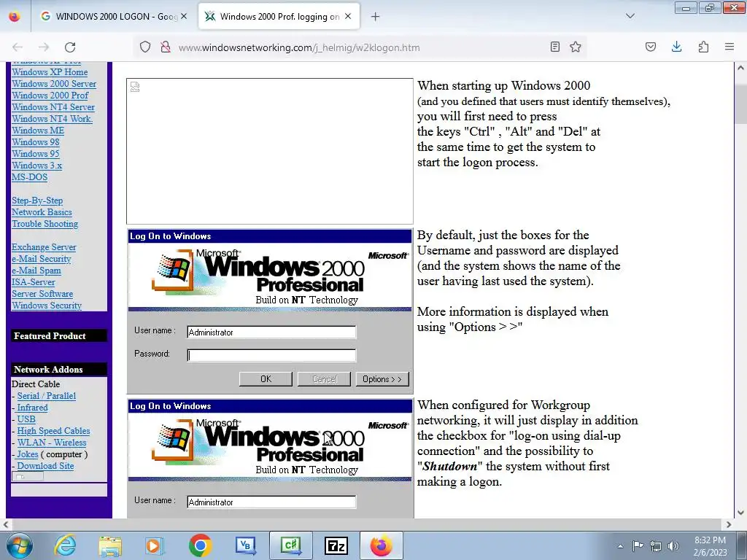Launch Internet Explorer from the taskbar
Viewport: 747px width, 560px height.
point(65,545)
